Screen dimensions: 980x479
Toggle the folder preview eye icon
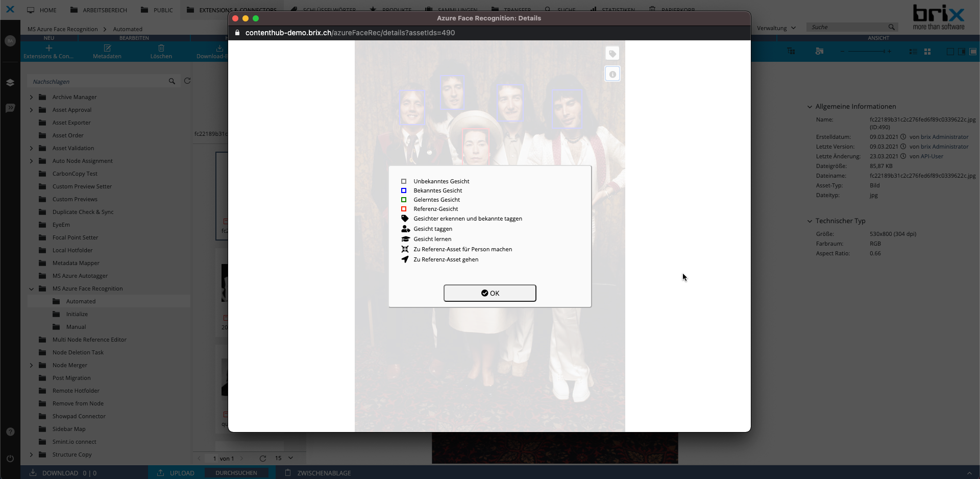pos(819,51)
